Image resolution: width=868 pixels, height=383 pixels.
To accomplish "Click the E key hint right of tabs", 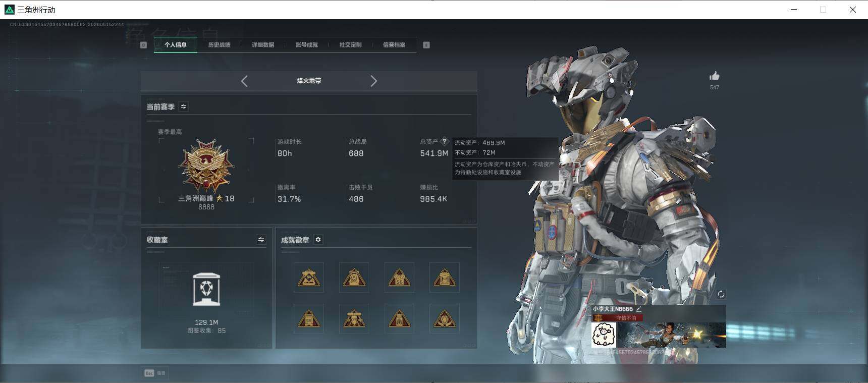I will 426,45.
